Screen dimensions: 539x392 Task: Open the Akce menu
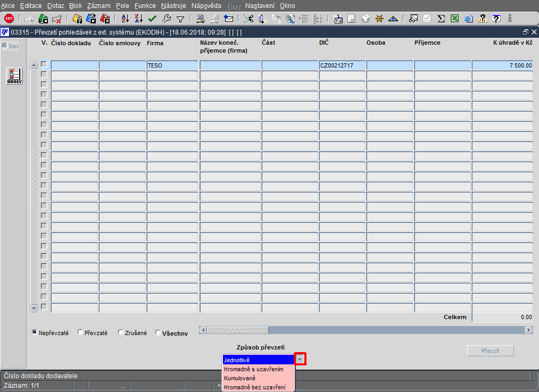[8, 6]
